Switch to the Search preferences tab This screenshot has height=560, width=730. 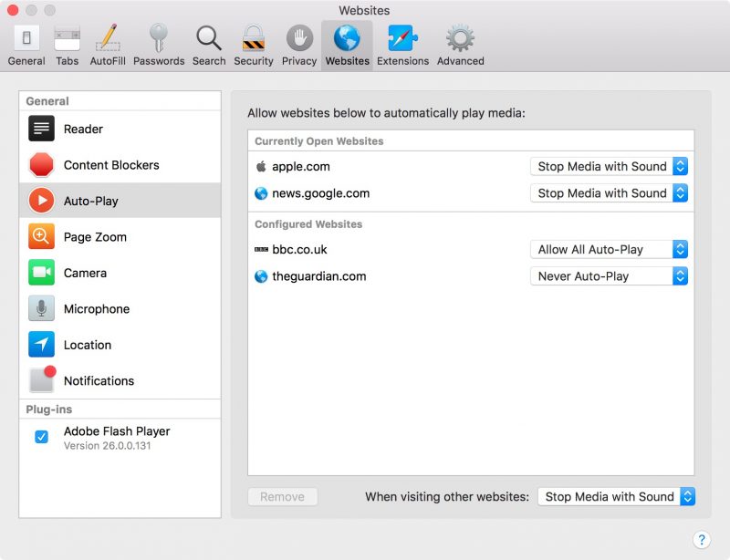coord(209,45)
